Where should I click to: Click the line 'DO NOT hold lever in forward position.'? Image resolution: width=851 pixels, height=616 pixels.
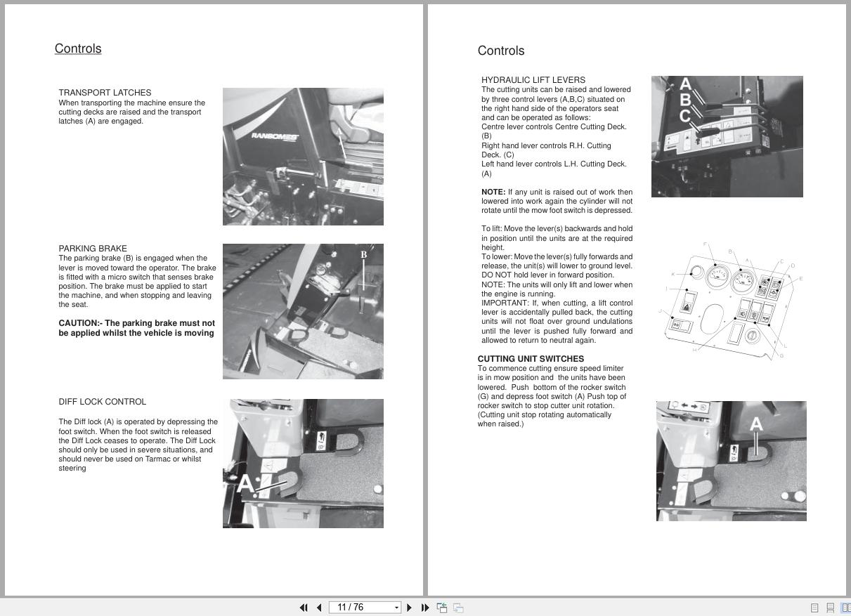[x=547, y=275]
